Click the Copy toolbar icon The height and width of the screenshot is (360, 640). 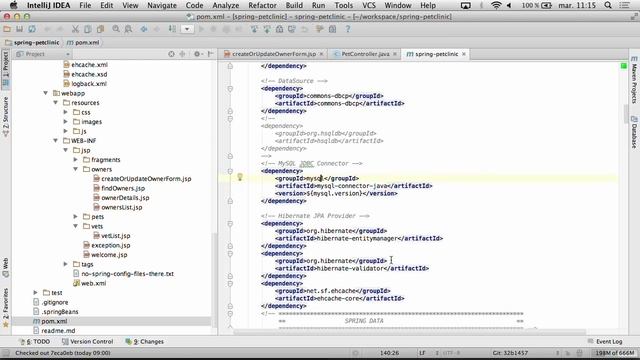pos(88,29)
